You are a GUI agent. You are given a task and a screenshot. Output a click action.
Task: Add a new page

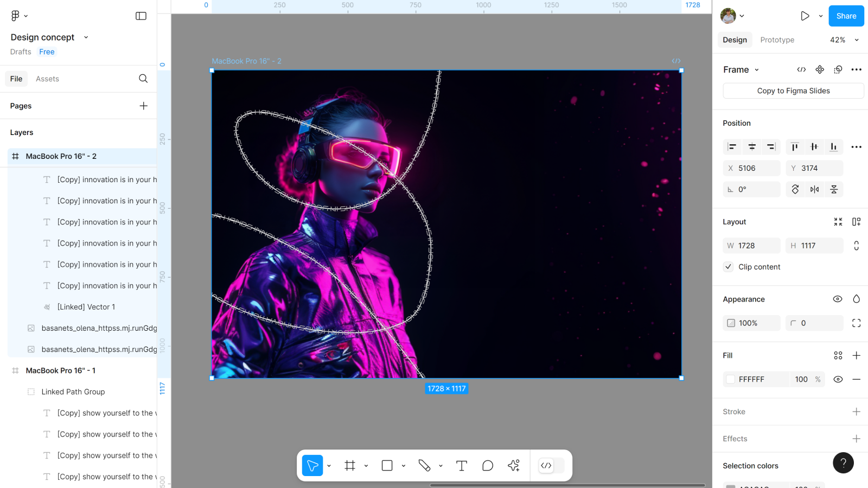pyautogui.click(x=143, y=106)
